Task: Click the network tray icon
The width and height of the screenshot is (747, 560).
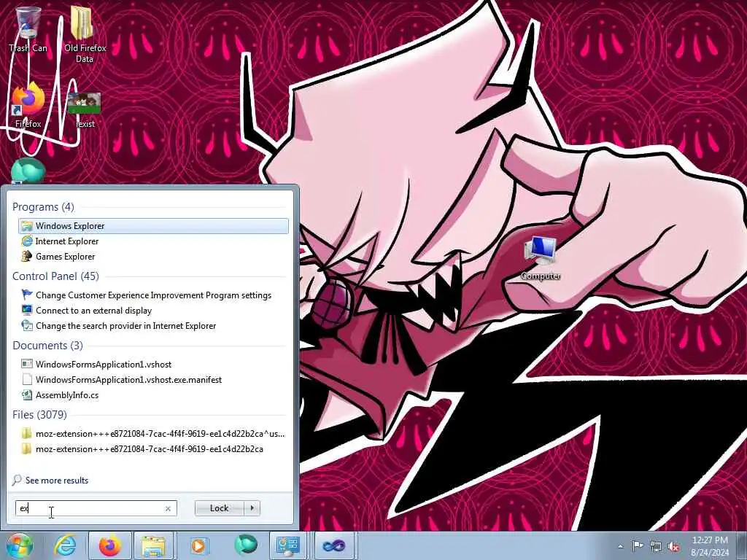Action: [x=656, y=546]
